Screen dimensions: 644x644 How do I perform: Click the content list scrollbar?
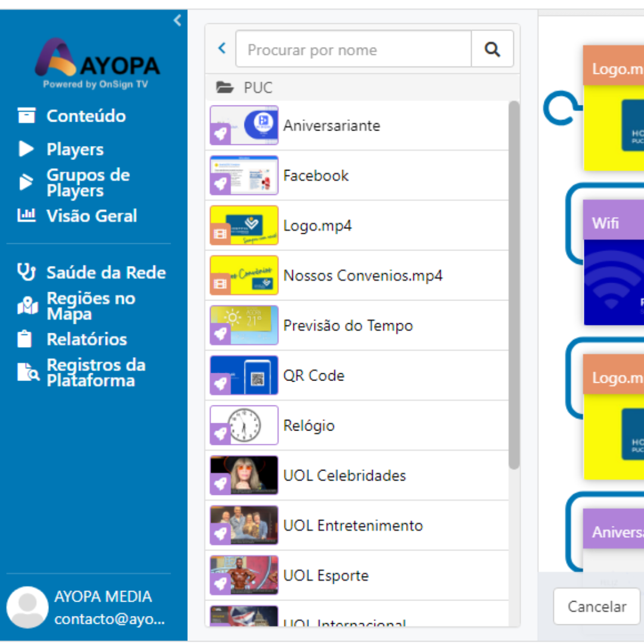514,285
